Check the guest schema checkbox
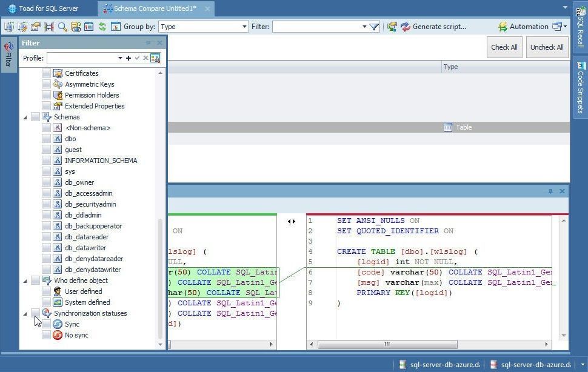This screenshot has width=588, height=372. [46, 150]
